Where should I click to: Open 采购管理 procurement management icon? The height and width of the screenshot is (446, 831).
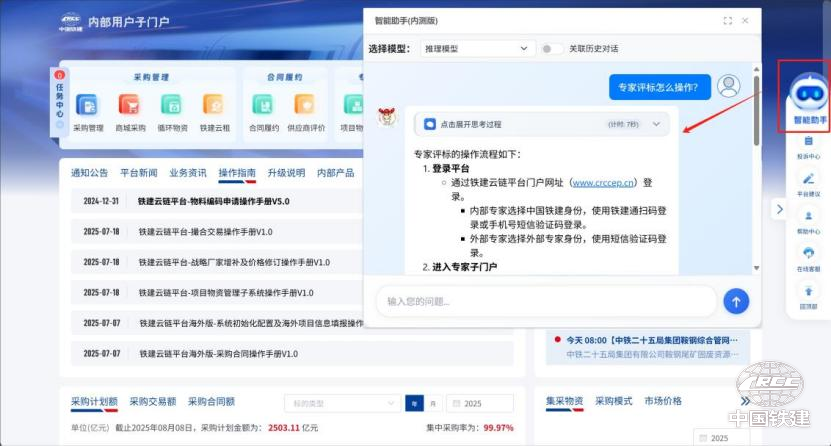pyautogui.click(x=87, y=105)
